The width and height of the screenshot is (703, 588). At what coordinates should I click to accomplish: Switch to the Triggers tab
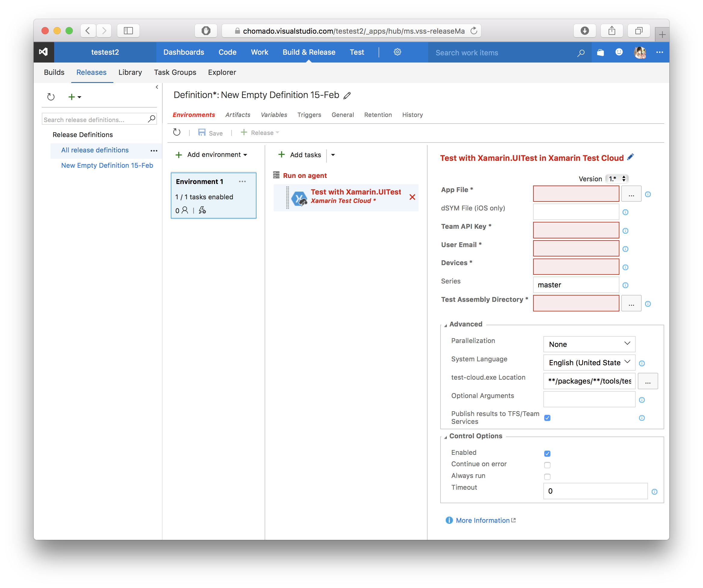(x=309, y=115)
